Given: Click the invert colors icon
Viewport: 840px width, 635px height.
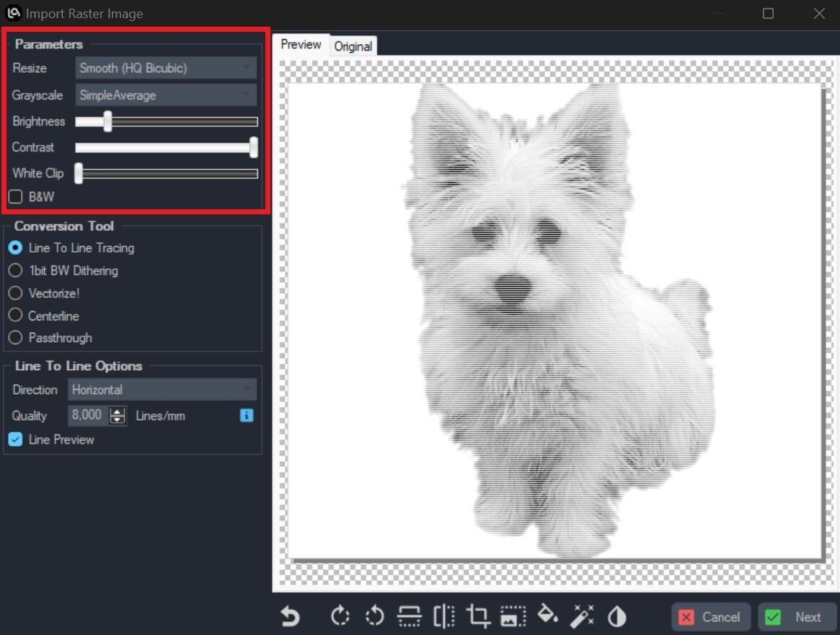Looking at the screenshot, I should 616,617.
